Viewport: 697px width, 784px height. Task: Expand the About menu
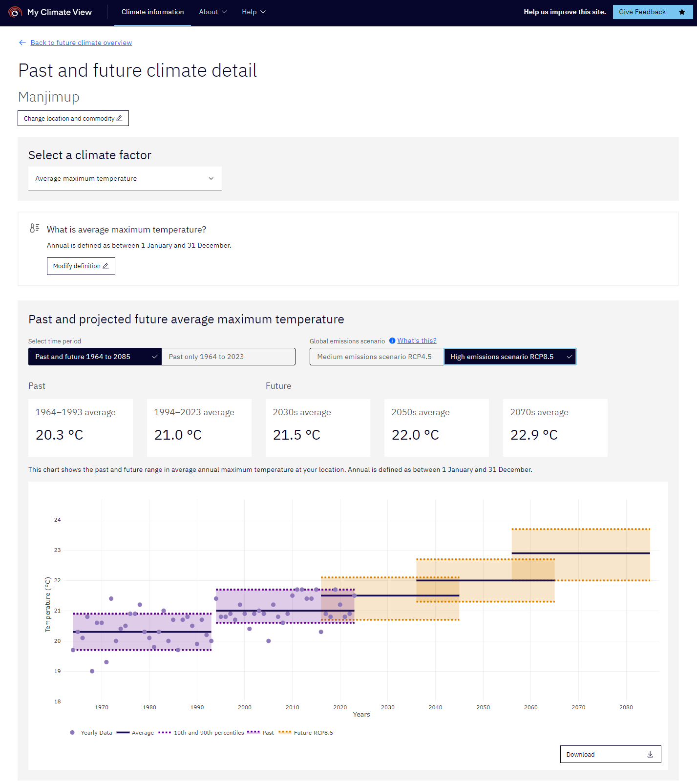212,12
